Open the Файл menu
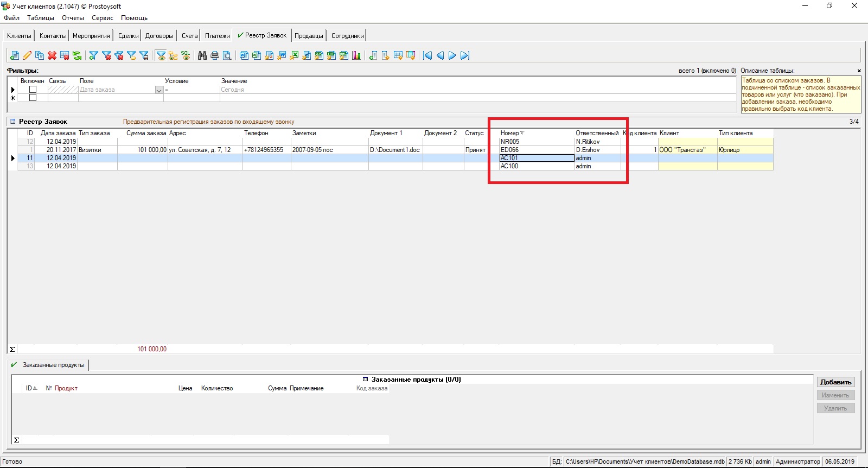Image resolution: width=868 pixels, height=468 pixels. pos(11,18)
